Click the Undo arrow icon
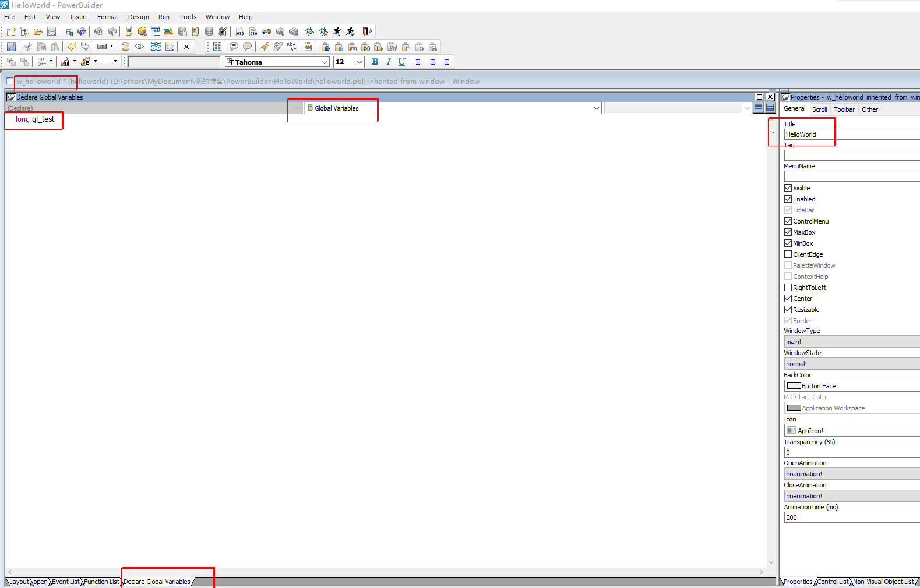This screenshot has width=920, height=588. coord(72,47)
